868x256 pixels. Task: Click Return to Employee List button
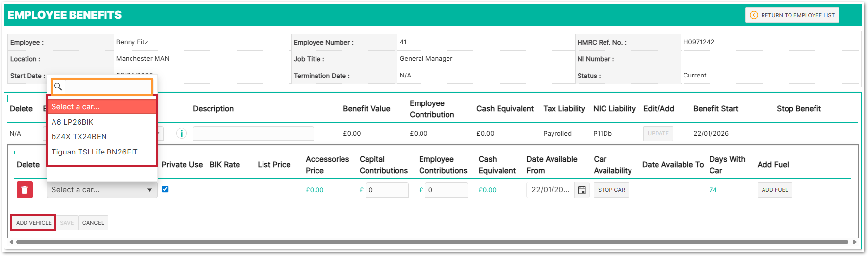792,15
